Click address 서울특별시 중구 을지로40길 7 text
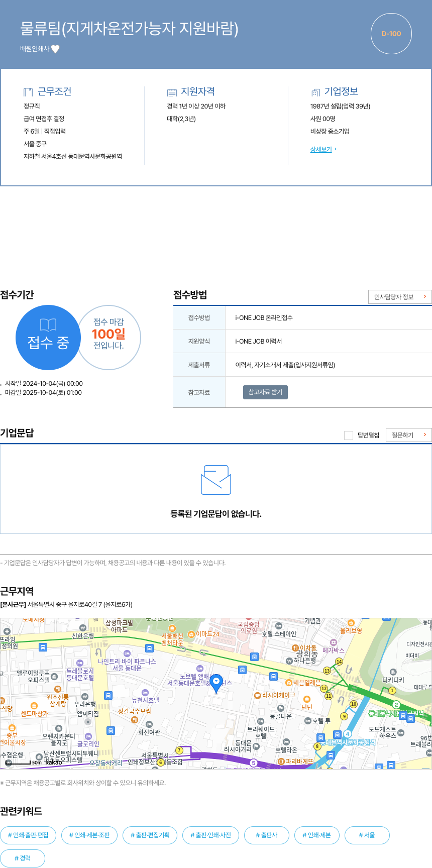This screenshot has height=868, width=432. pos(80,604)
